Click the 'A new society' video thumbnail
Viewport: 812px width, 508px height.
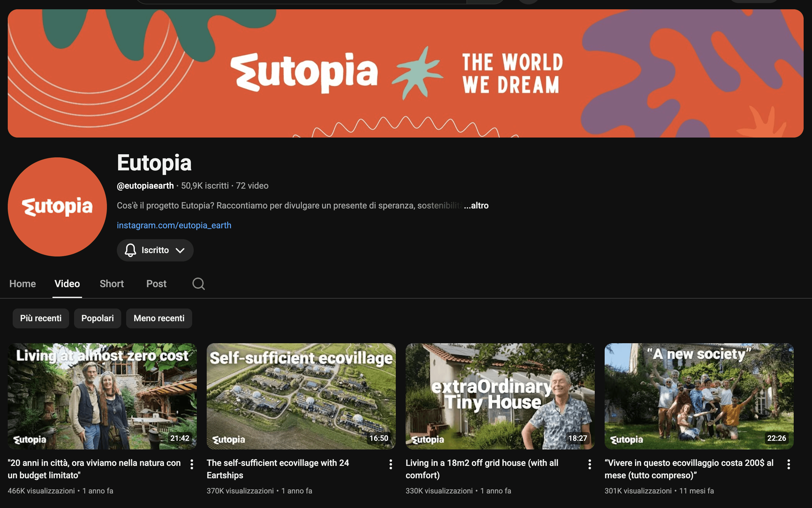[699, 396]
